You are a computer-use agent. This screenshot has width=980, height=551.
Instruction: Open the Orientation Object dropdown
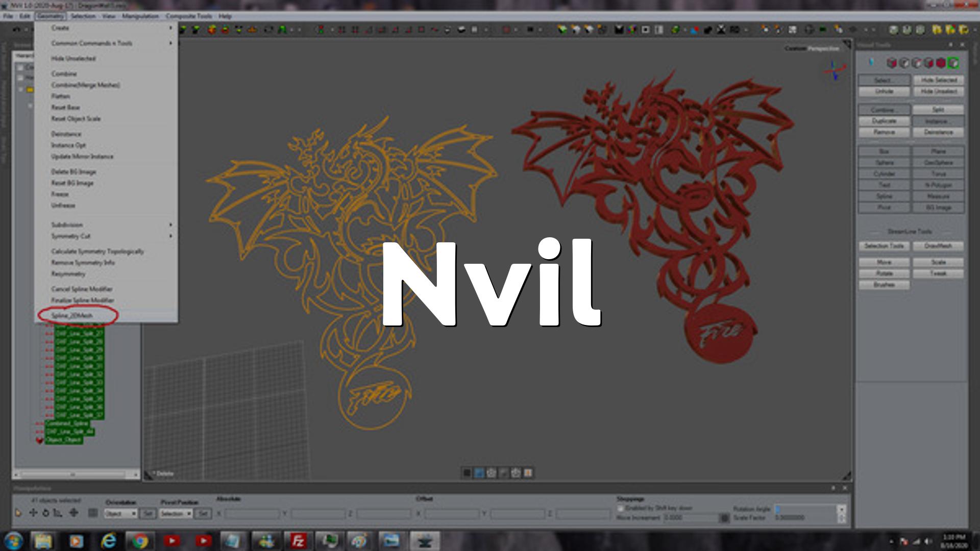point(120,513)
